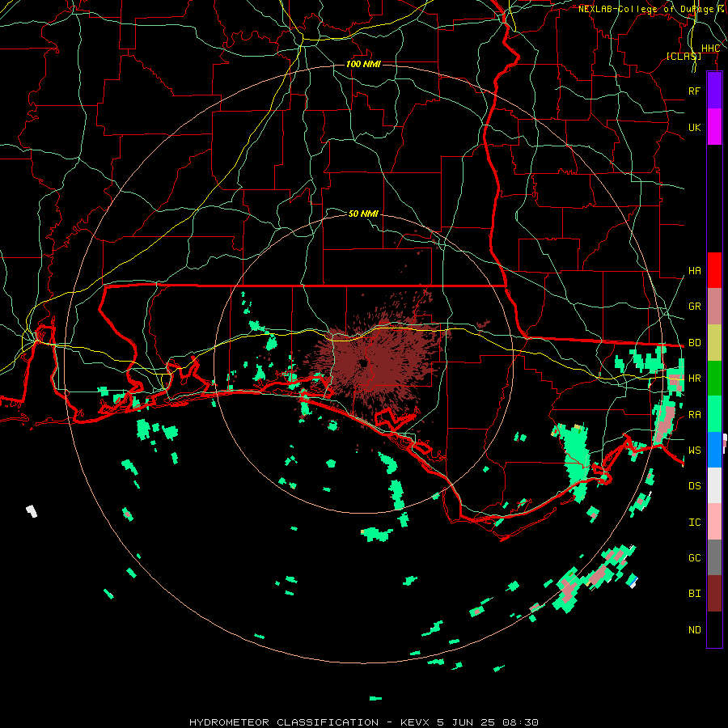Click the IC light pink legend swatch
The image size is (728, 728).
click(x=714, y=522)
